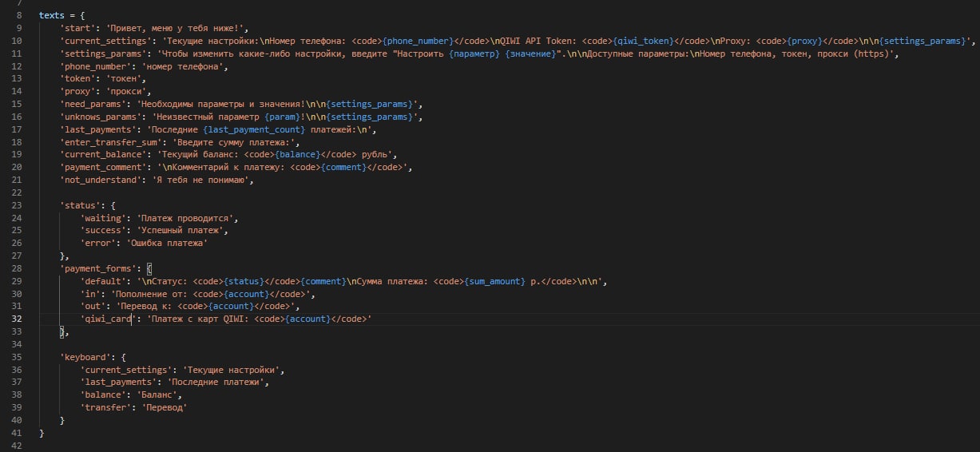
Task: Click the 'unknows_params' key
Action: [101, 117]
